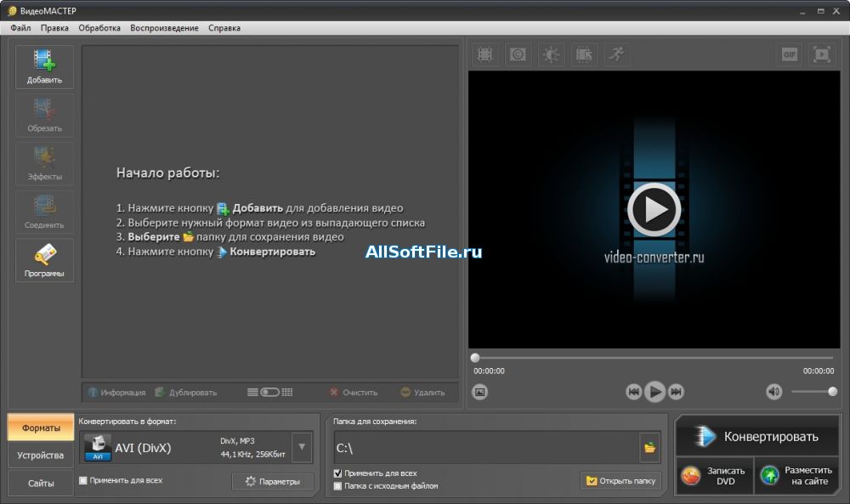Check Папка с исходным файлом option

[x=337, y=486]
